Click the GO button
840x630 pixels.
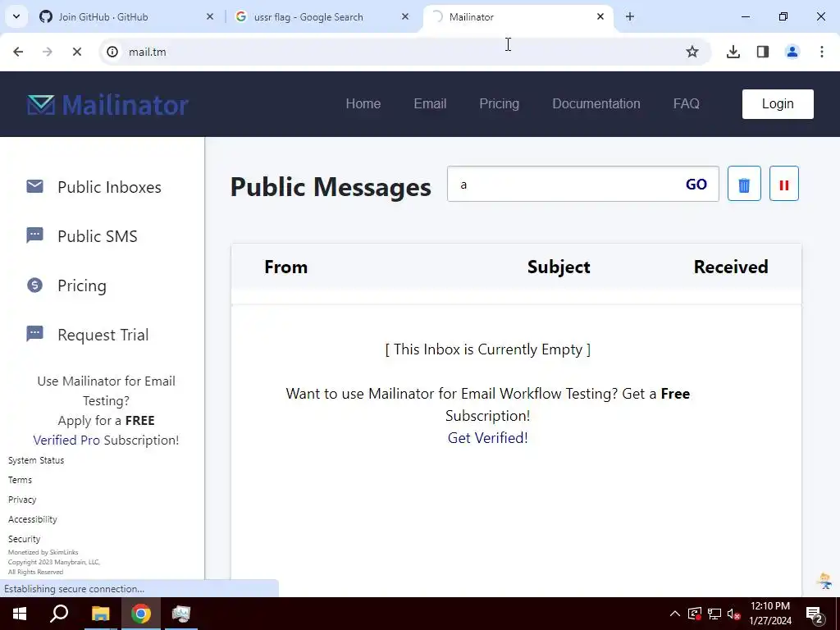click(x=696, y=185)
